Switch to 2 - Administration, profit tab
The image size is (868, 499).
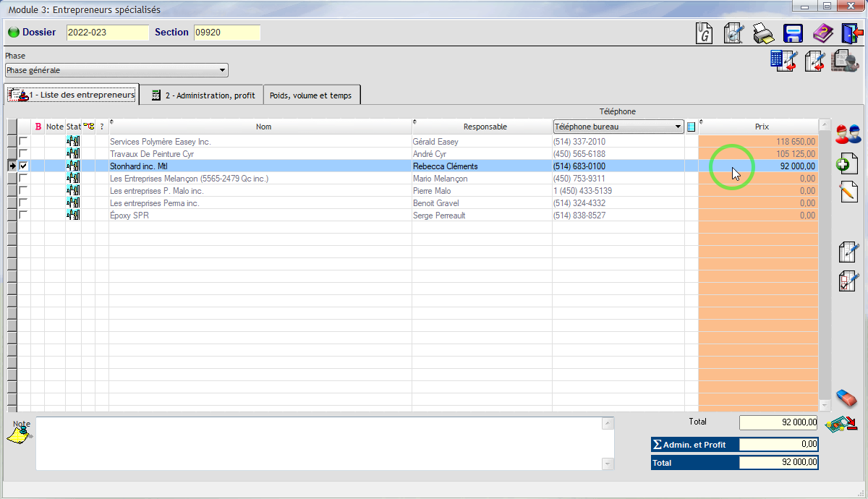[202, 95]
